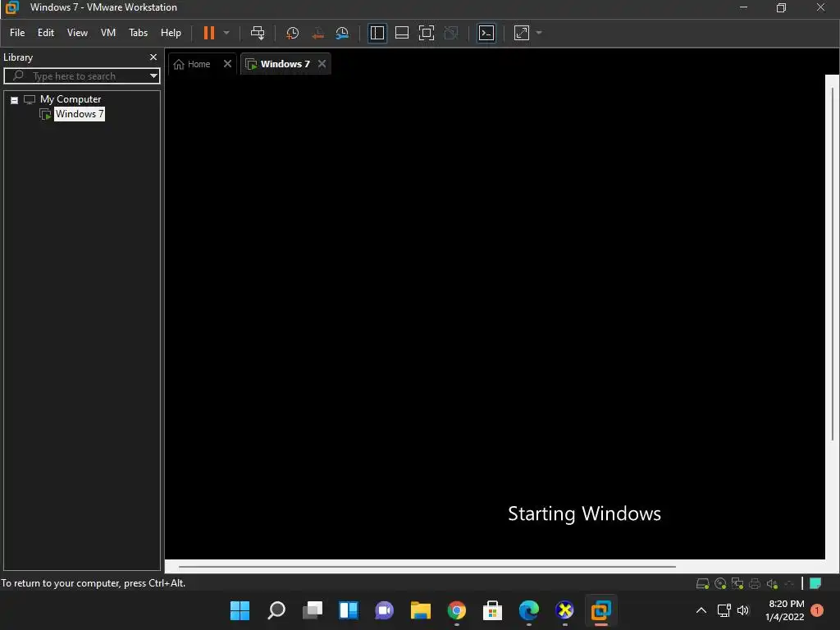
Task: Open the Chat taskbar icon
Action: (x=384, y=610)
